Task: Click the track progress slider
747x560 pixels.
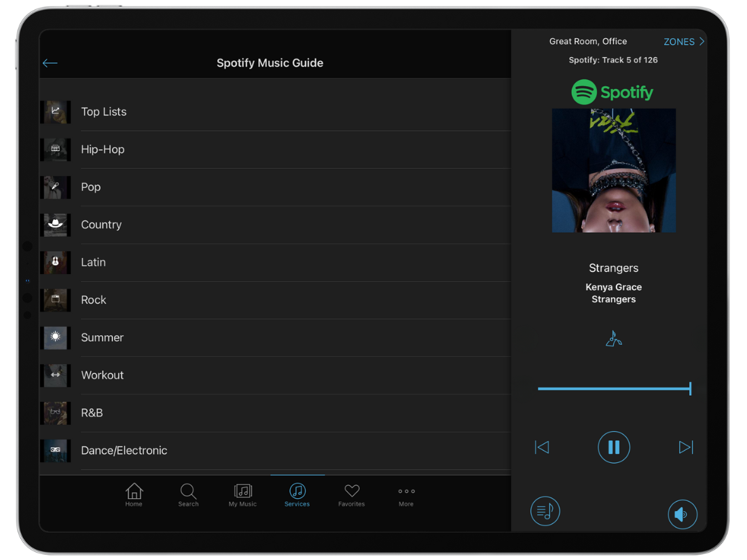Action: click(x=613, y=388)
